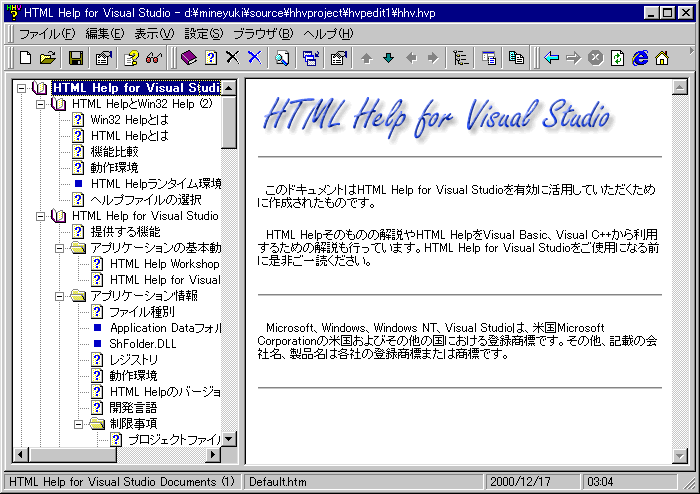Viewport: 700px width, 494px height.
Task: Open the 編集(E) menu
Action: click(105, 34)
